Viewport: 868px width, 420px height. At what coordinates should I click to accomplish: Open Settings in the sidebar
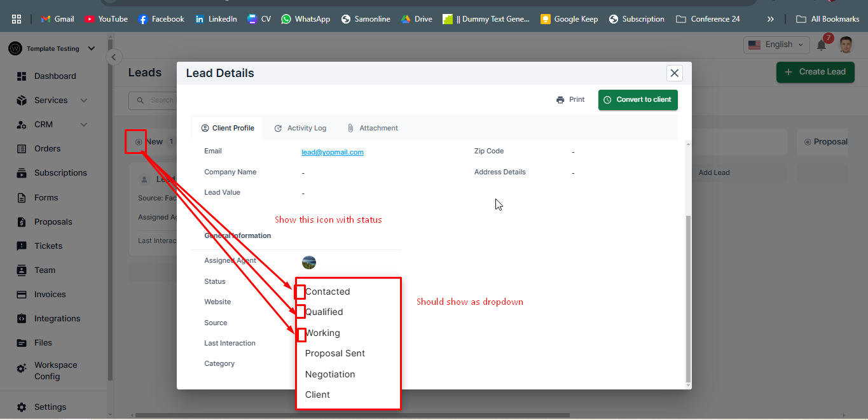coord(41,407)
